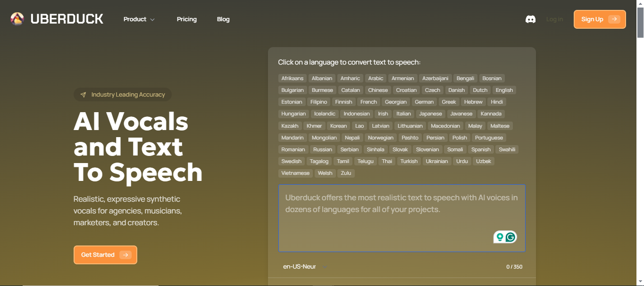Image resolution: width=644 pixels, height=286 pixels.
Task: Select Bulgarian language tag
Action: [x=293, y=90]
